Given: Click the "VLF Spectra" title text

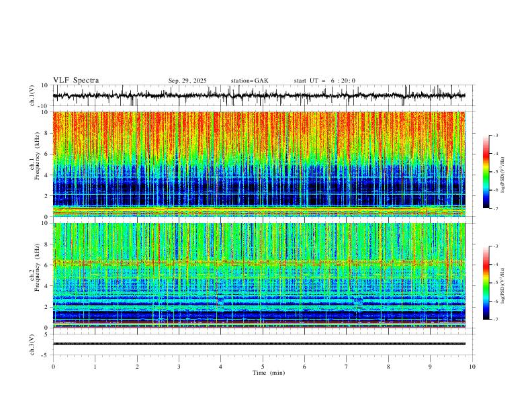Looking at the screenshot, I should pos(76,81).
